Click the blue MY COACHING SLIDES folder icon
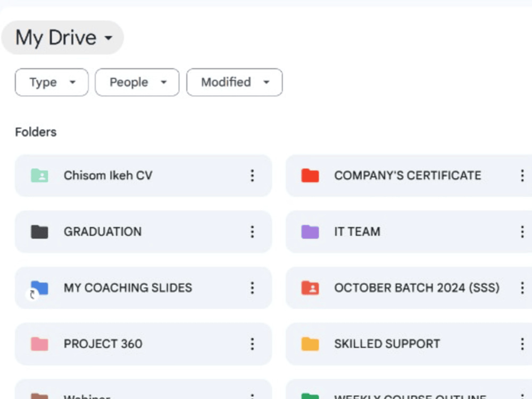Screen dimensions: 532x399 click(x=39, y=288)
